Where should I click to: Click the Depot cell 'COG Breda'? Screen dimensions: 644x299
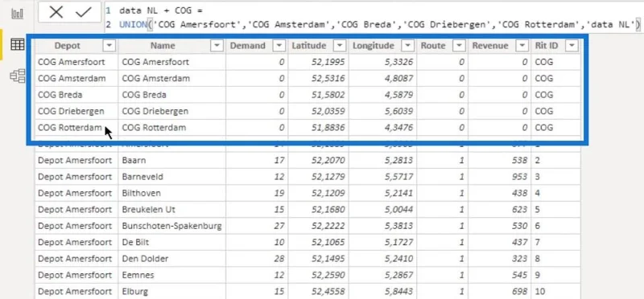tap(76, 95)
